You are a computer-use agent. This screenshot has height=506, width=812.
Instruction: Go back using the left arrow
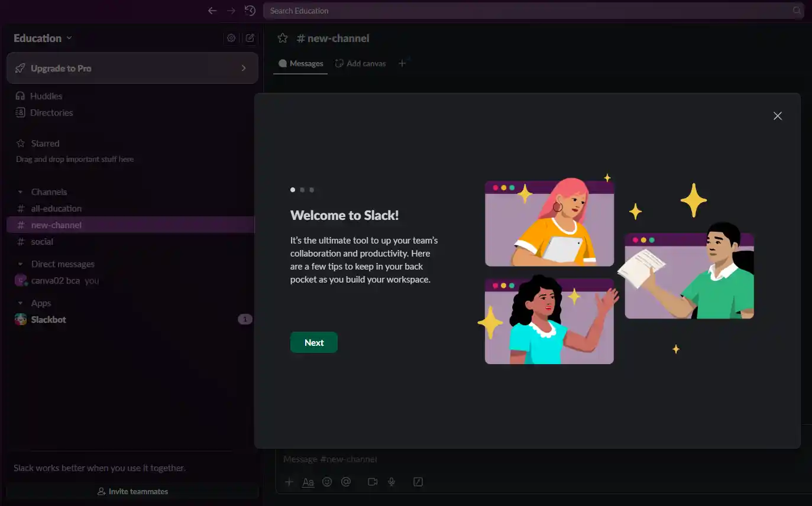point(212,11)
